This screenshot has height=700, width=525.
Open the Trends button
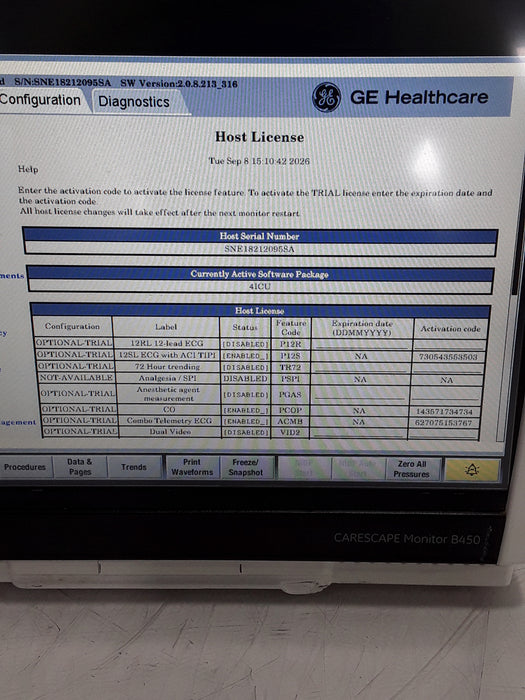point(134,467)
